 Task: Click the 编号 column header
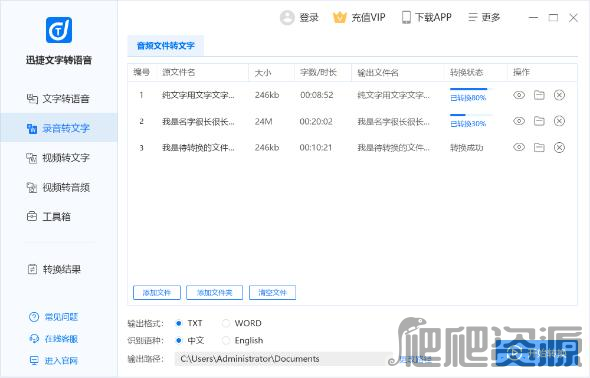click(x=141, y=72)
